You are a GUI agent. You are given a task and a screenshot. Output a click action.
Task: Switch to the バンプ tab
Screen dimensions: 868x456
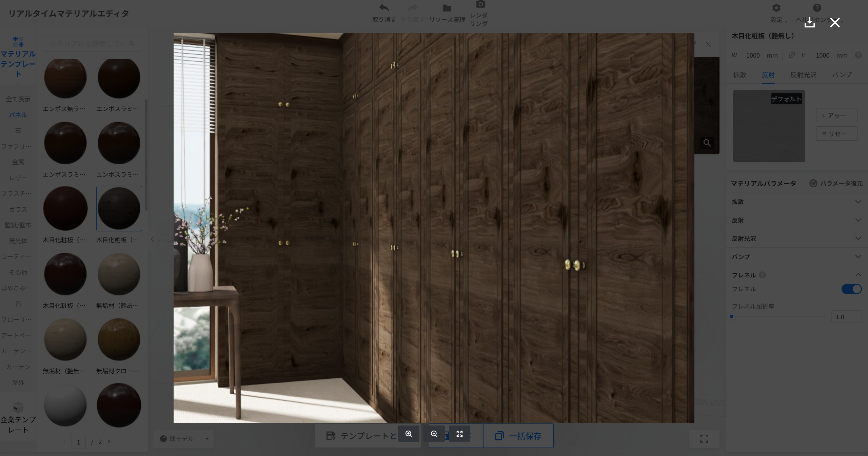[842, 75]
